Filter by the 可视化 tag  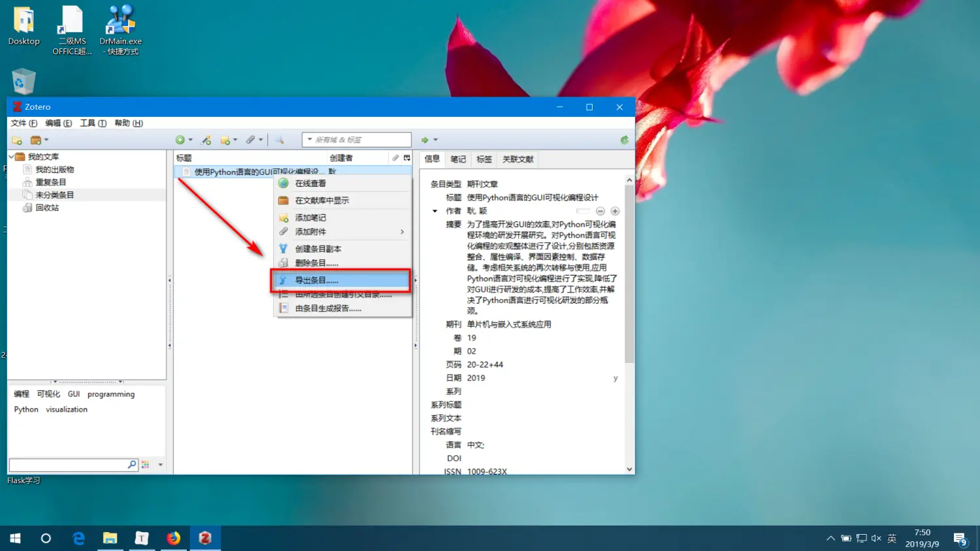pos(48,394)
